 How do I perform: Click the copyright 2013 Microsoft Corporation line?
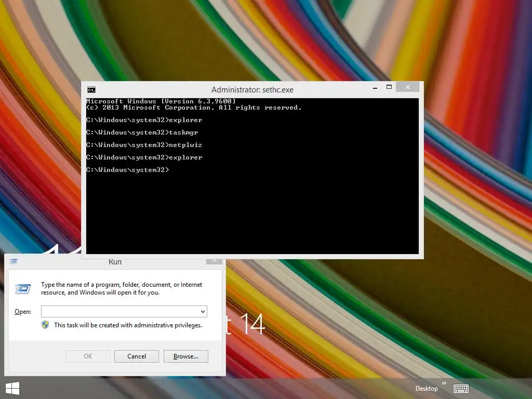click(x=194, y=108)
